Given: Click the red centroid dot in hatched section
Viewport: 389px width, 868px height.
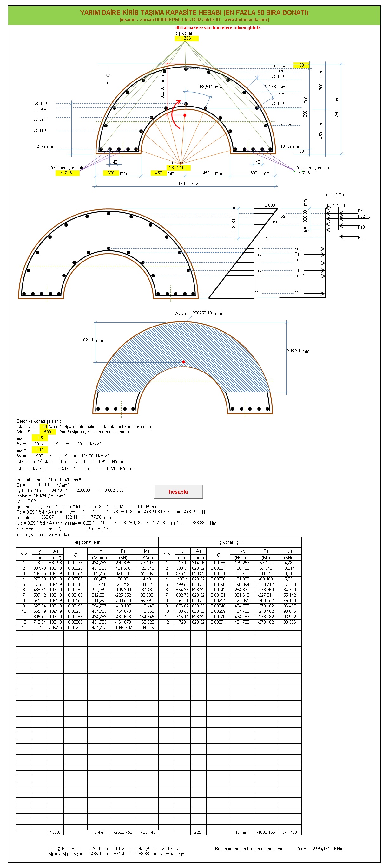Looking at the screenshot, I should point(183,362).
